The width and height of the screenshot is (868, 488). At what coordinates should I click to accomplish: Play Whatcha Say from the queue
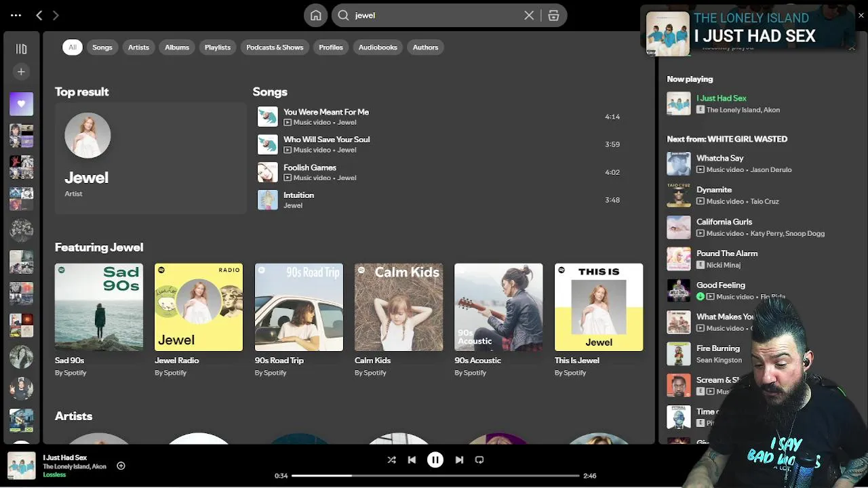coord(720,158)
